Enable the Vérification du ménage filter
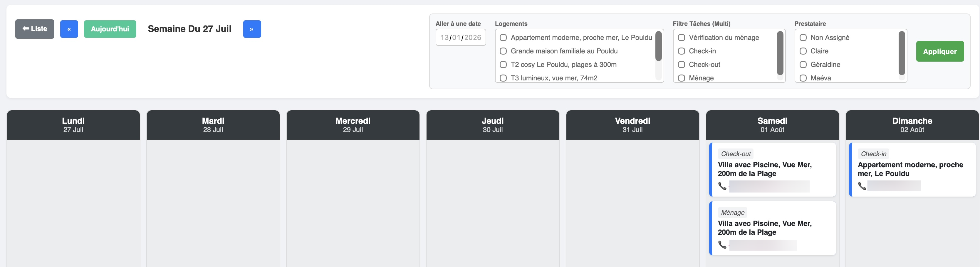980x267 pixels. point(681,38)
